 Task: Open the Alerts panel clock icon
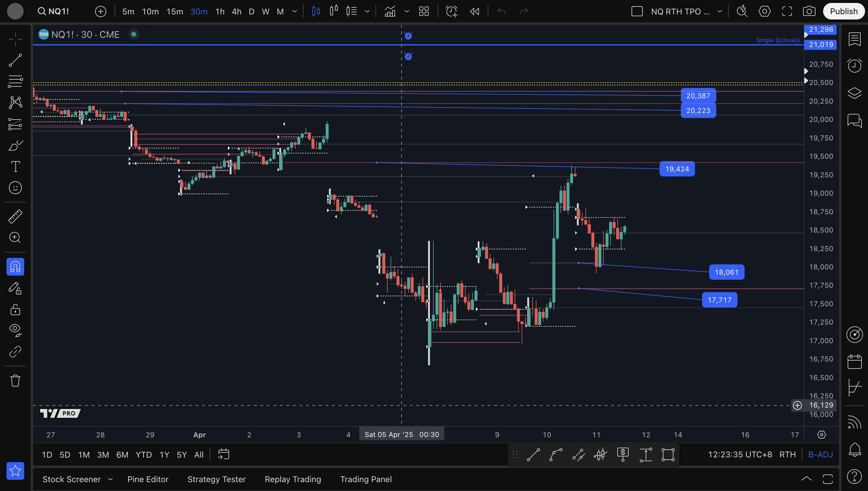[x=854, y=65]
